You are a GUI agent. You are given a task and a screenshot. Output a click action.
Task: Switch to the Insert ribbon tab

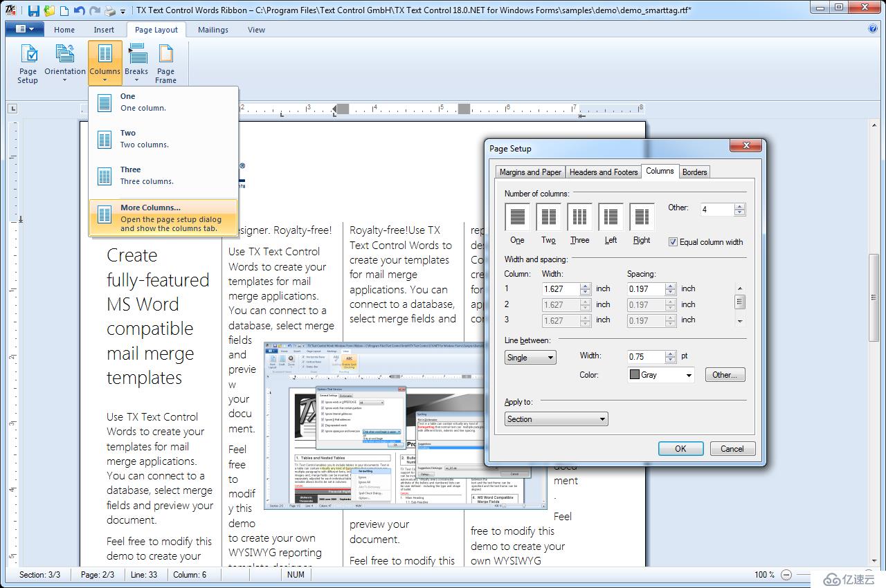[x=105, y=30]
